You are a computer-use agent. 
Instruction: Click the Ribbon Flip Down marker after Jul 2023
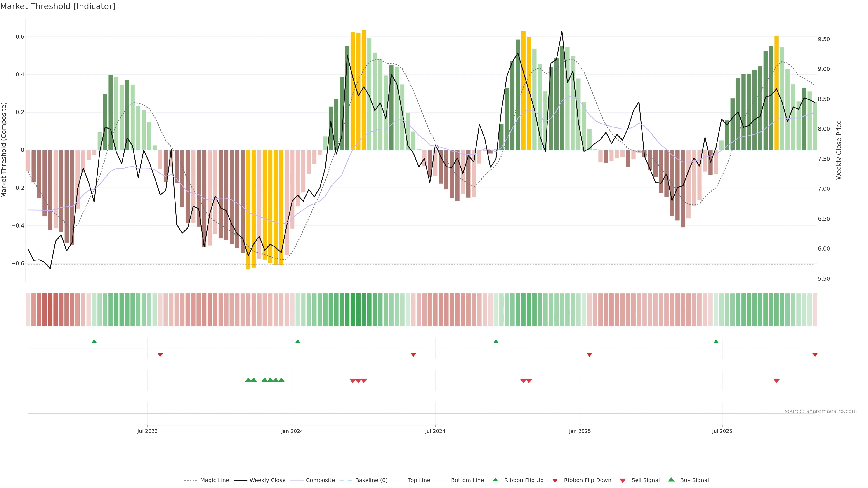tap(160, 355)
